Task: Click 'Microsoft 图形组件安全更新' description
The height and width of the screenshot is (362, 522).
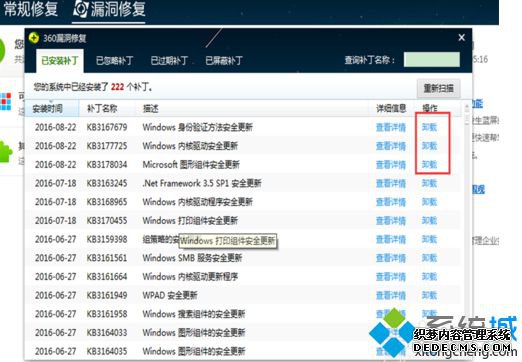Action: [191, 165]
